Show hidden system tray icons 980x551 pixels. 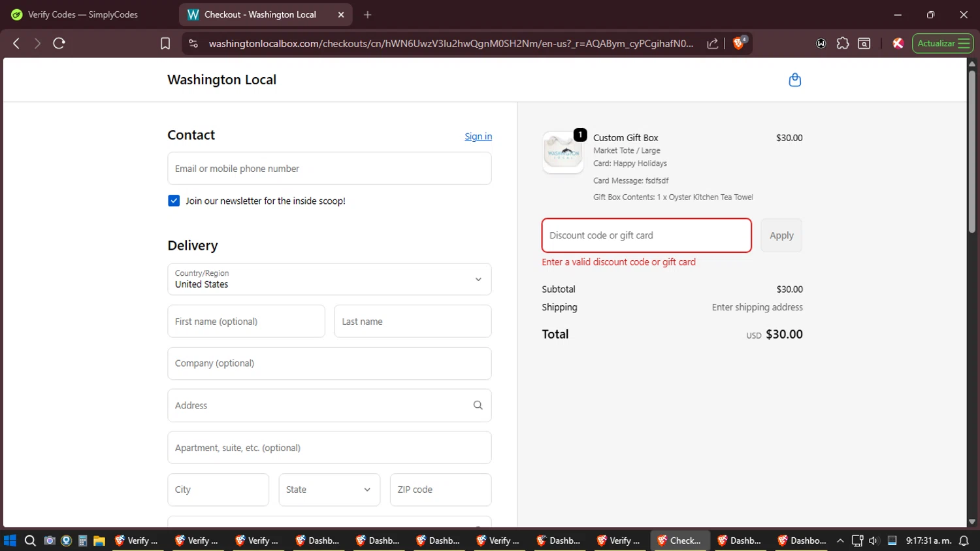[840, 541]
